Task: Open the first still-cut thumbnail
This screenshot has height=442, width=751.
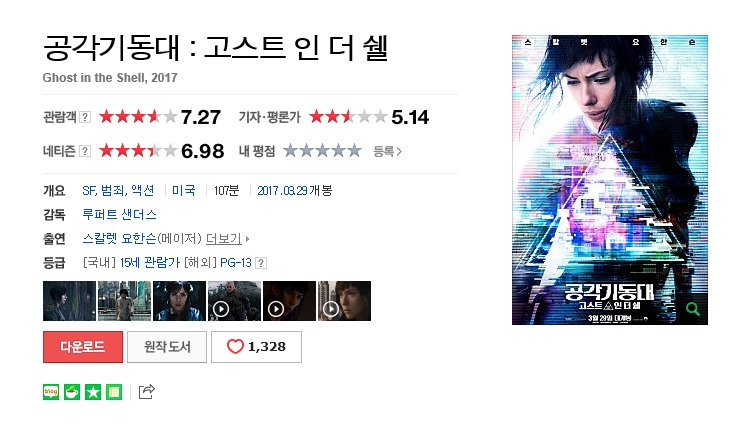Action: pyautogui.click(x=69, y=301)
